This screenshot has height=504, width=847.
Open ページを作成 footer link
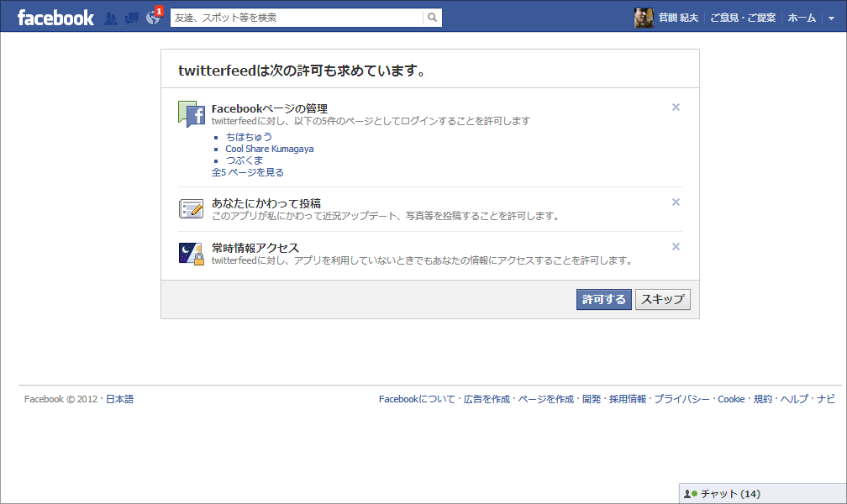pos(545,399)
